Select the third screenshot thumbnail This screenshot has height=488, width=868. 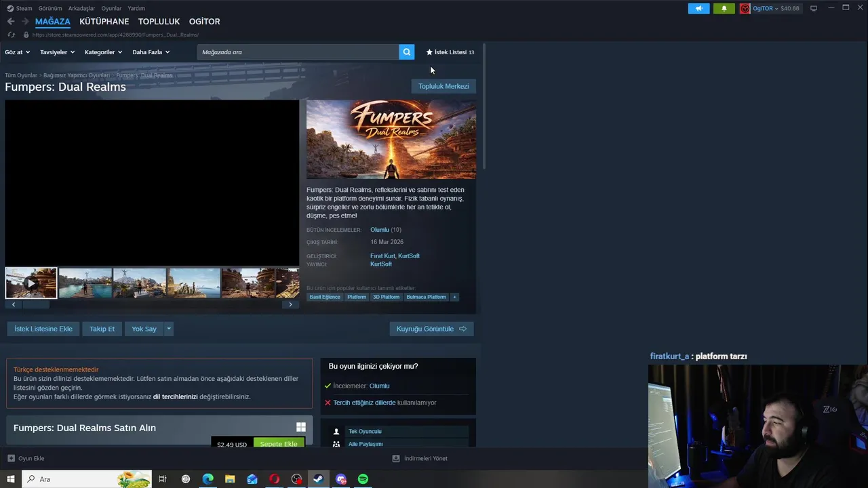point(140,283)
